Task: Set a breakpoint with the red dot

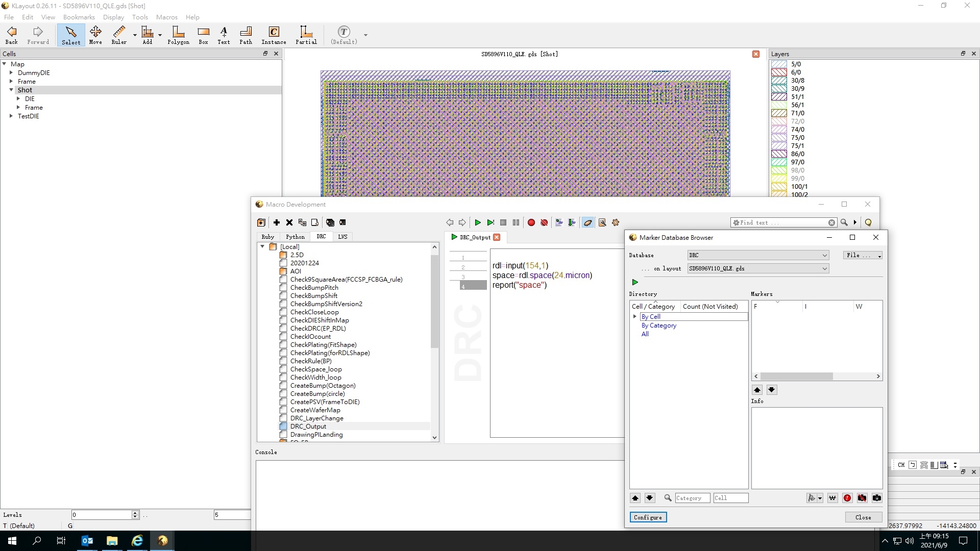Action: (531, 222)
